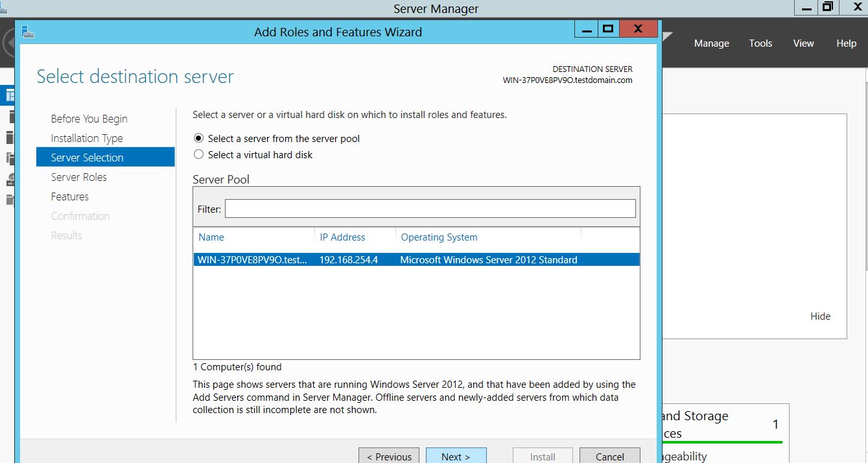868x463 pixels.
Task: Restore down the Server Manager window
Action: pos(828,8)
